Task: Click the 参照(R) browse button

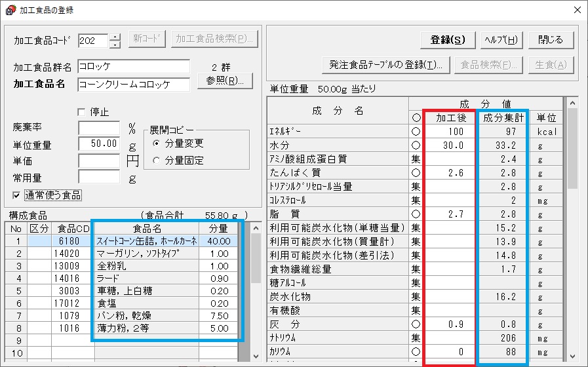Action: [x=225, y=81]
